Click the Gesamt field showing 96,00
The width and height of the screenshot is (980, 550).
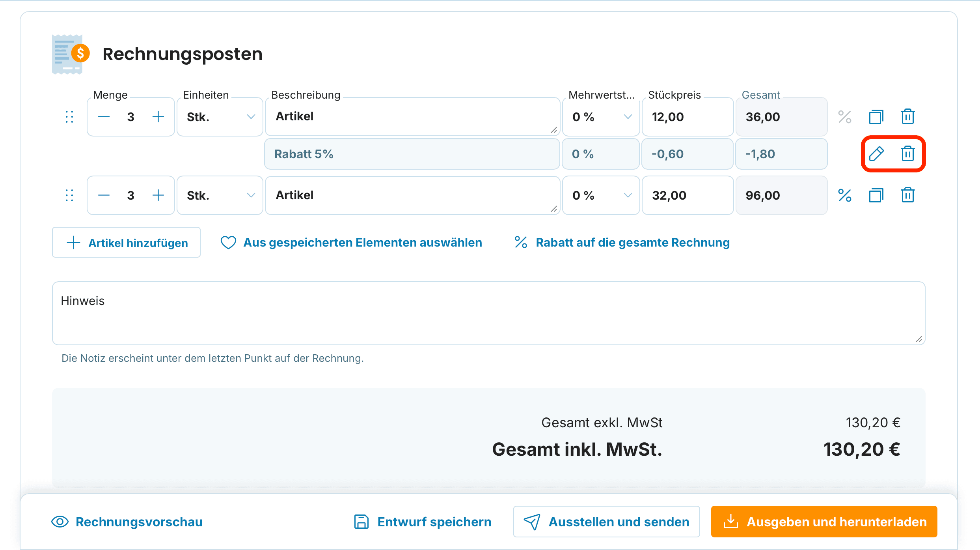click(781, 195)
